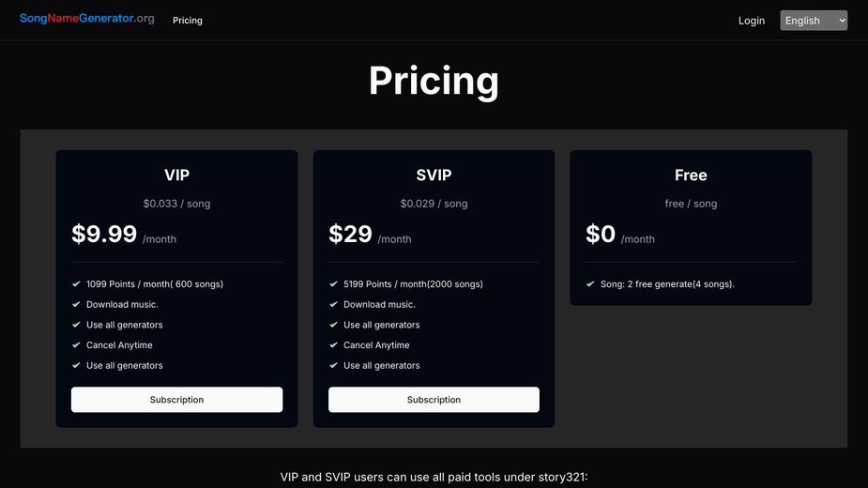The width and height of the screenshot is (868, 488).
Task: Click checkmark beside 1099 Points per month
Action: tap(76, 283)
